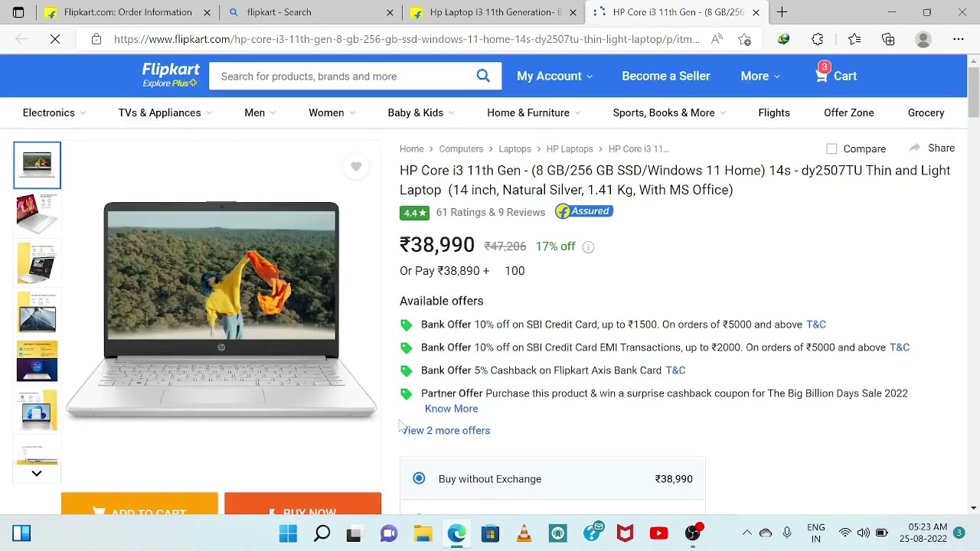Open Offer Zone menu item
Screen dimensions: 980x551
(849, 112)
